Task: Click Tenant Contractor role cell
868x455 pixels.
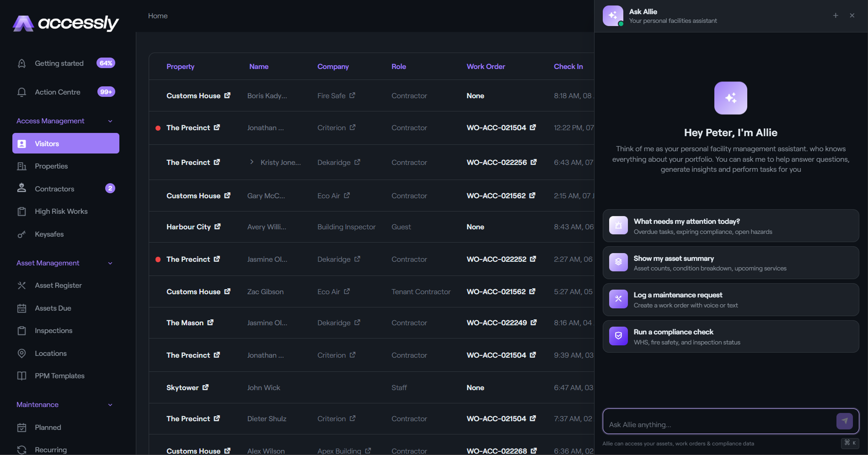Action: 421,292
